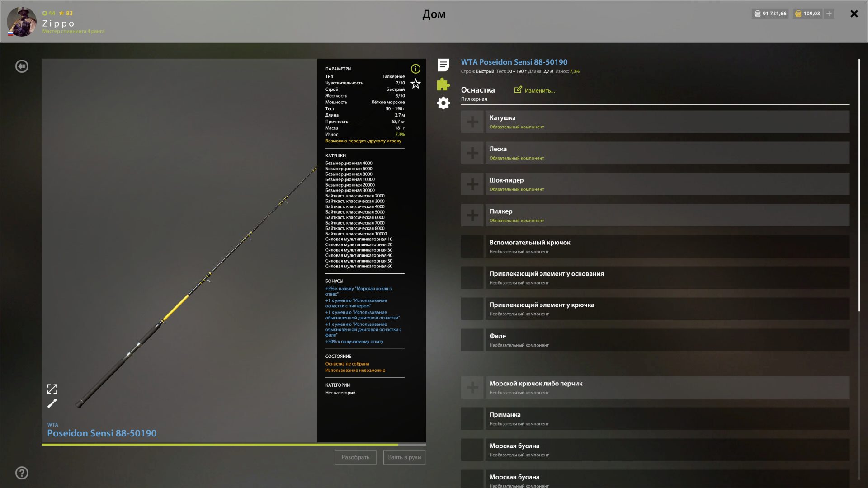Add item to Морской крючок либо перчик slot
This screenshot has height=488, width=868.
click(x=472, y=387)
